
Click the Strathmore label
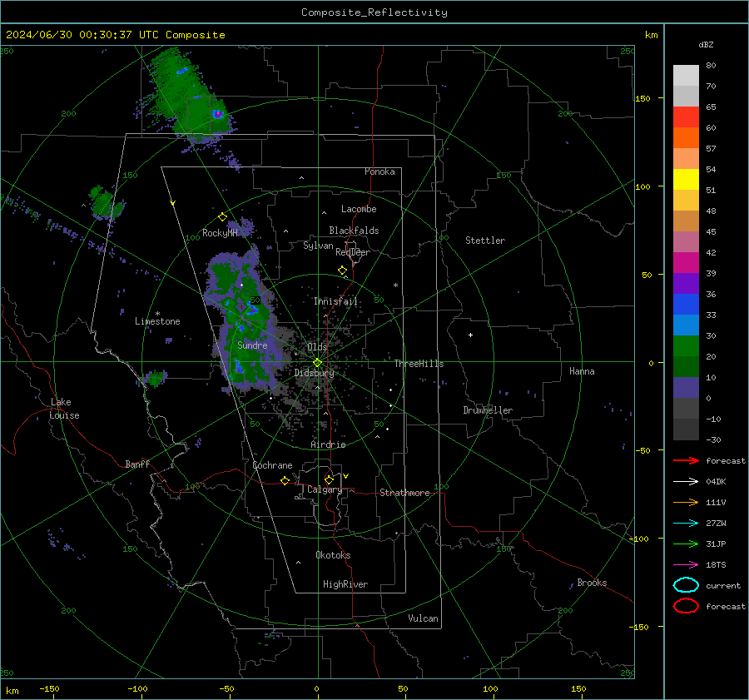pos(404,493)
